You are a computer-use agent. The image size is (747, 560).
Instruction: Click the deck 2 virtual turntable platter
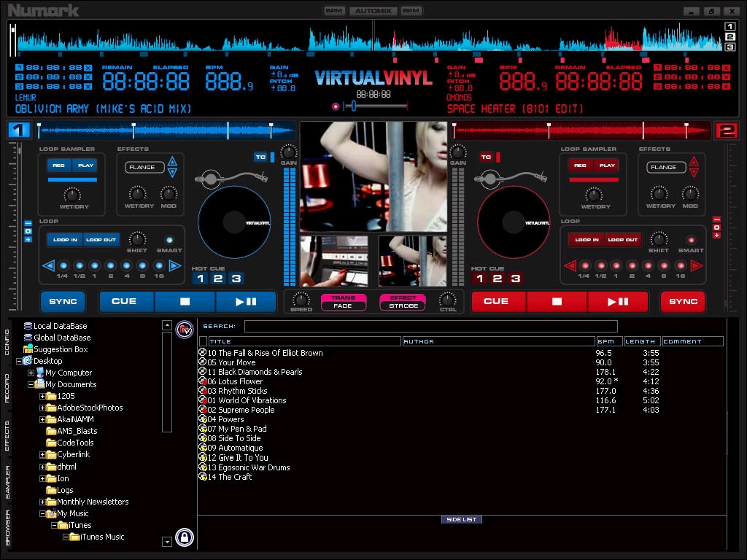click(514, 222)
